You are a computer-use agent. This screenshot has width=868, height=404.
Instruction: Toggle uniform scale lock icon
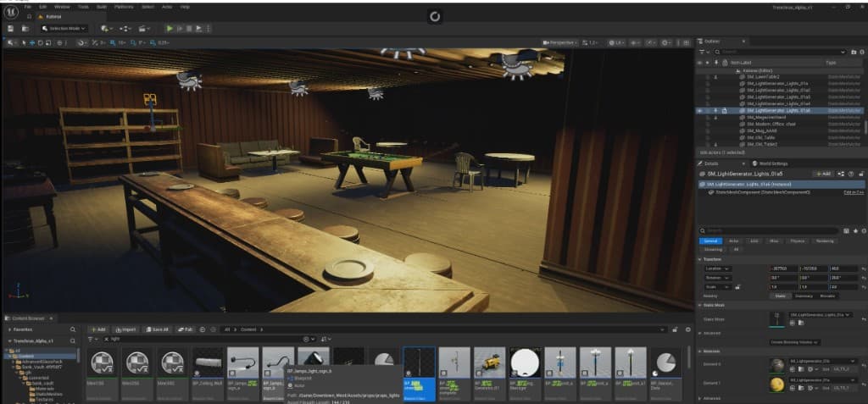[x=737, y=287]
